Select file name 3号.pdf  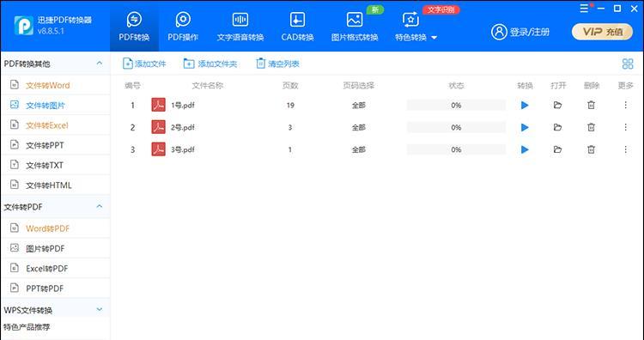[x=183, y=149]
